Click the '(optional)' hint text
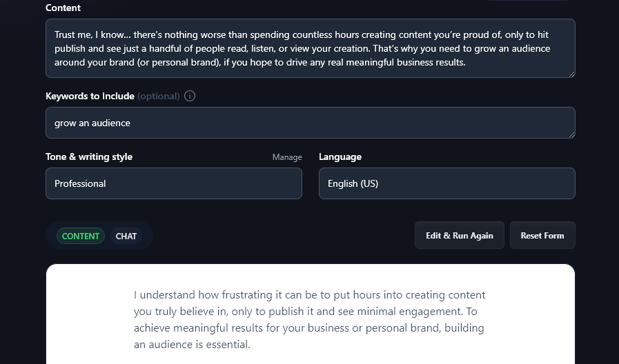 (159, 96)
